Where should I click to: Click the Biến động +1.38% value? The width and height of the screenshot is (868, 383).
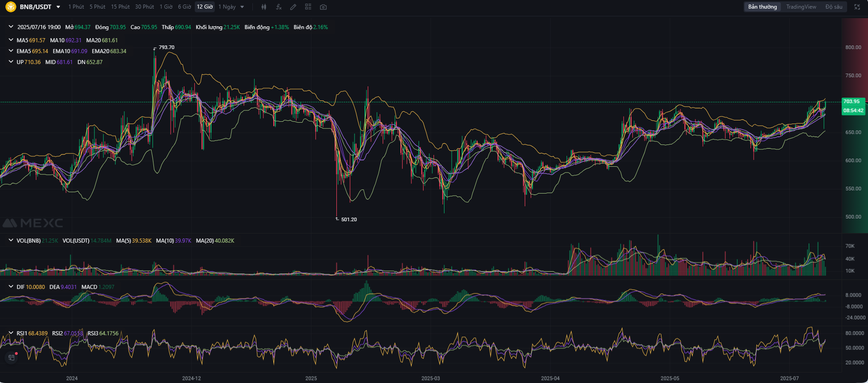coord(280,27)
